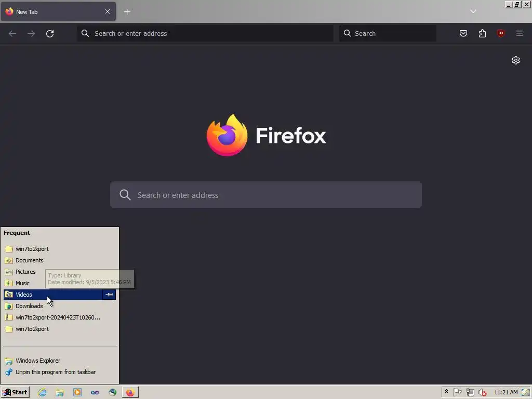Open win7to2kport at the top of Frequent
This screenshot has height=399, width=532.
point(60,249)
